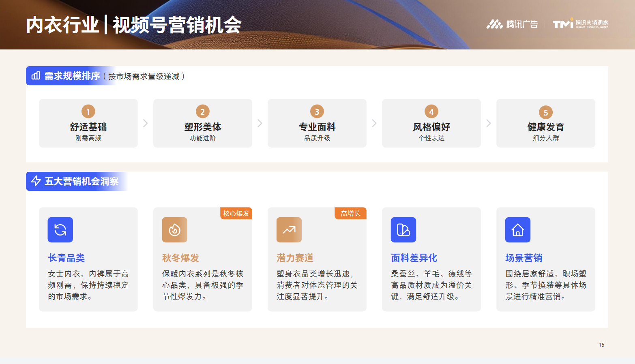Click the trending arrow icon above 潜力赛道
Viewport: 635px width, 364px height.
click(x=289, y=230)
